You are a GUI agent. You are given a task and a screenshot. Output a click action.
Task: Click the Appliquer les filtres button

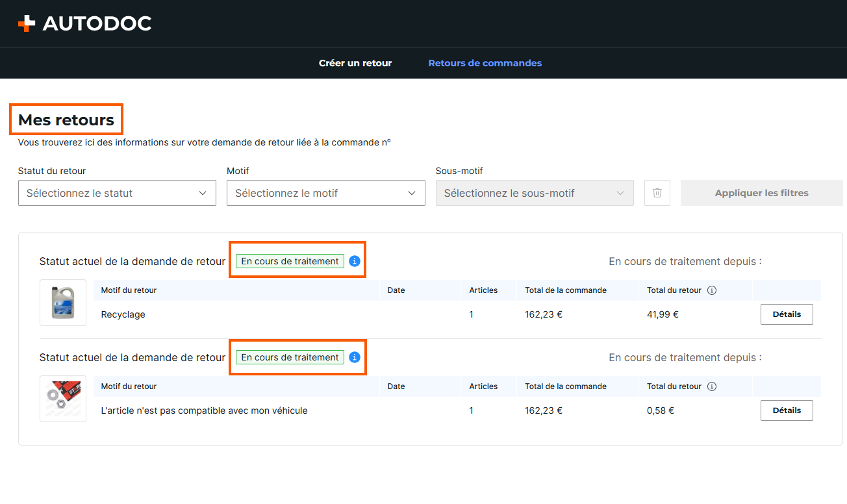[x=762, y=193]
